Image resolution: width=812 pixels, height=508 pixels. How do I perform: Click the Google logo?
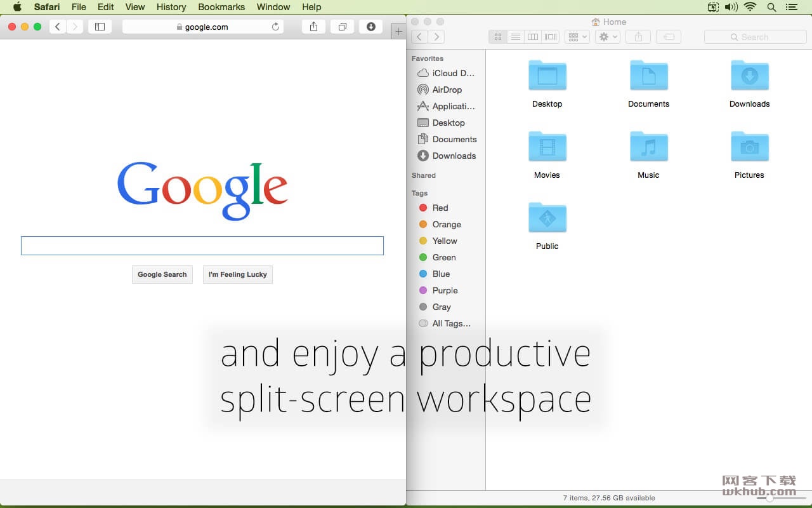pos(202,190)
